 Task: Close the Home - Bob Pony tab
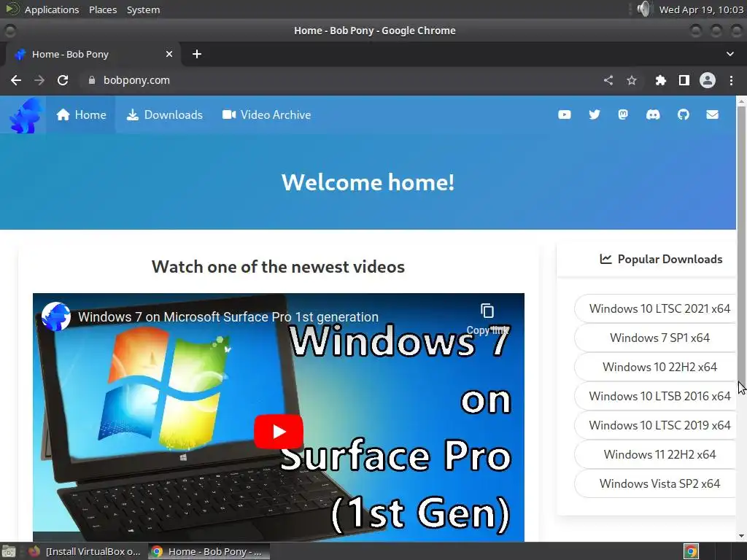(169, 54)
